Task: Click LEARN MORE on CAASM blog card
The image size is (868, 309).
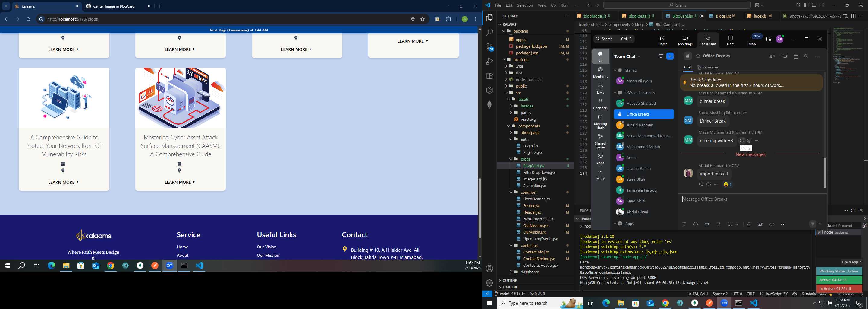Action: 180,182
